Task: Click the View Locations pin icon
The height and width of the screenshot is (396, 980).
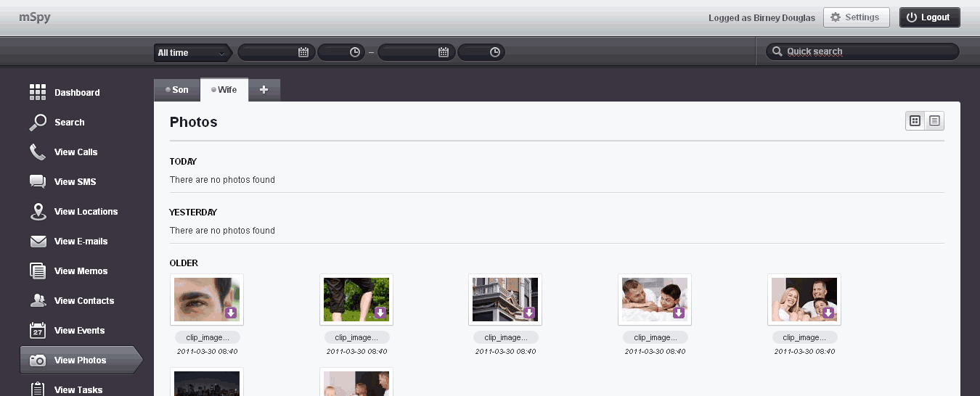Action: 38,212
